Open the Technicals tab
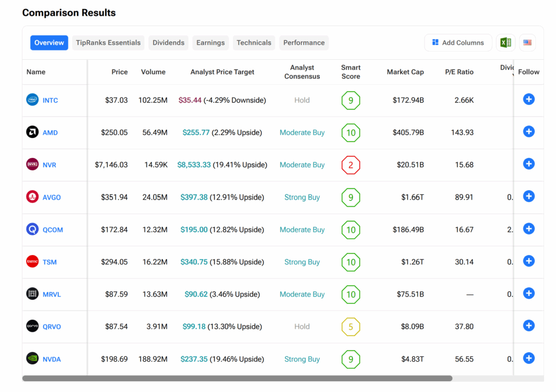556x392 pixels. [254, 43]
